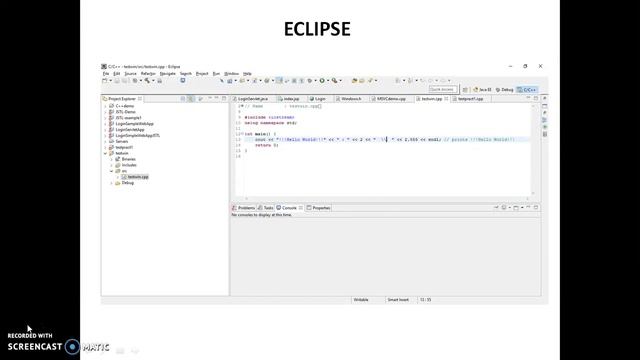Collapse the testwin project
Viewport: 640px width, 360px height.
[x=105, y=153]
